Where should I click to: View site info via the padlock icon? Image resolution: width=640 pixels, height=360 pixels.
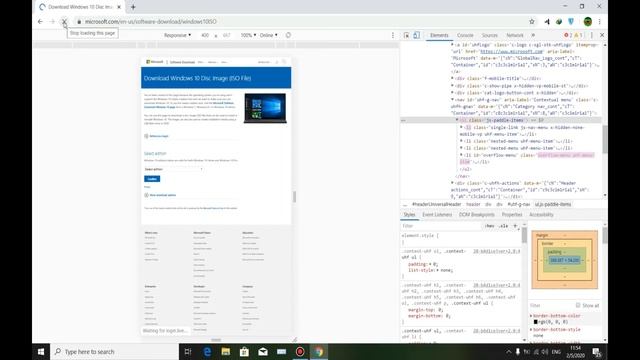[x=79, y=22]
